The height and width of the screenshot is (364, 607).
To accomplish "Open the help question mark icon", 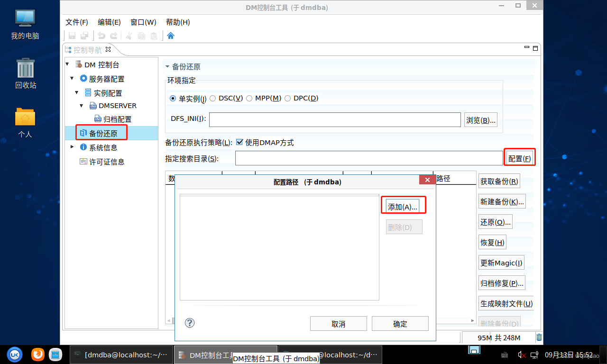I will pos(190,323).
